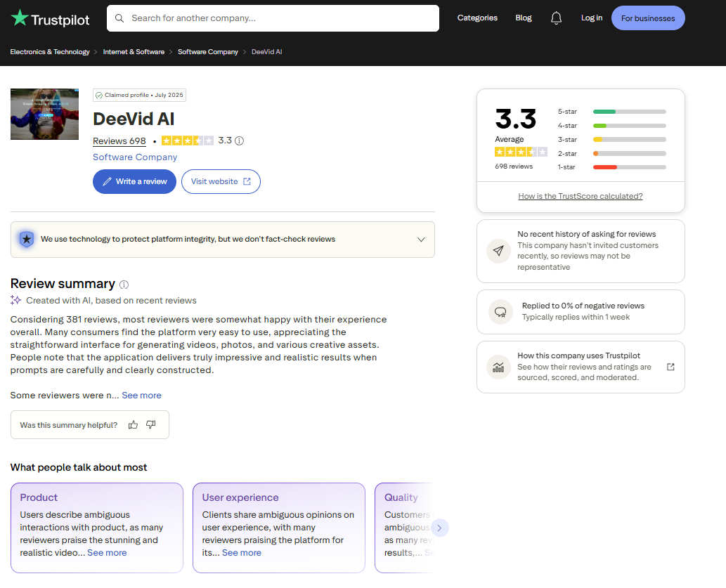Click the search magnifier icon

pos(119,18)
